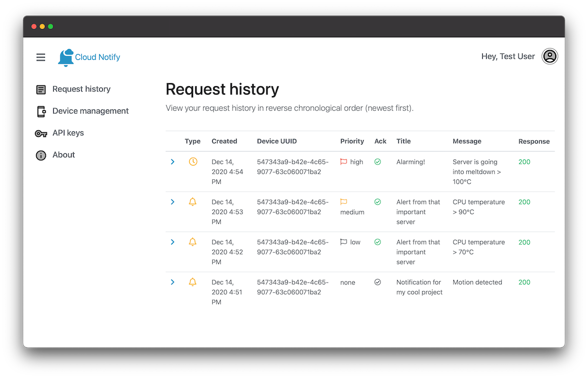Image resolution: width=588 pixels, height=378 pixels.
Task: Open the hamburger navigation menu
Action: (x=41, y=57)
